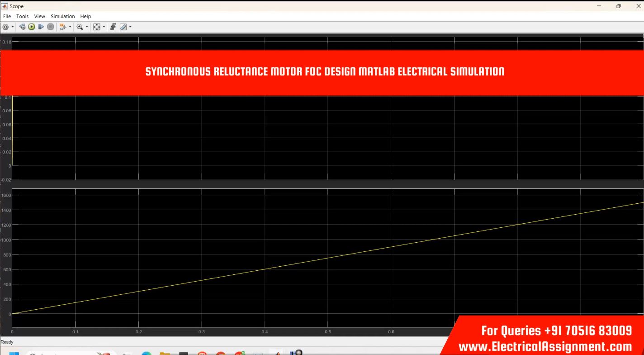Expand the dropdown arrow beside the gear

point(13,27)
